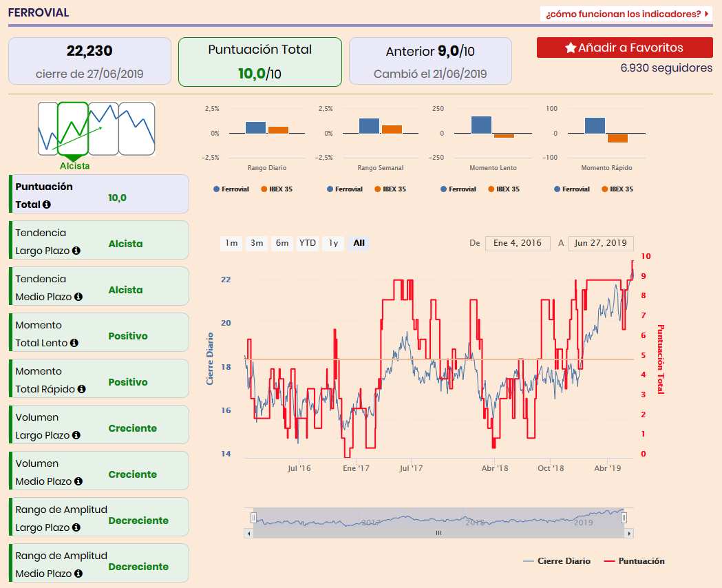
Task: Toggle Ferrovial series in Momento Rápido legend
Action: [x=572, y=189]
